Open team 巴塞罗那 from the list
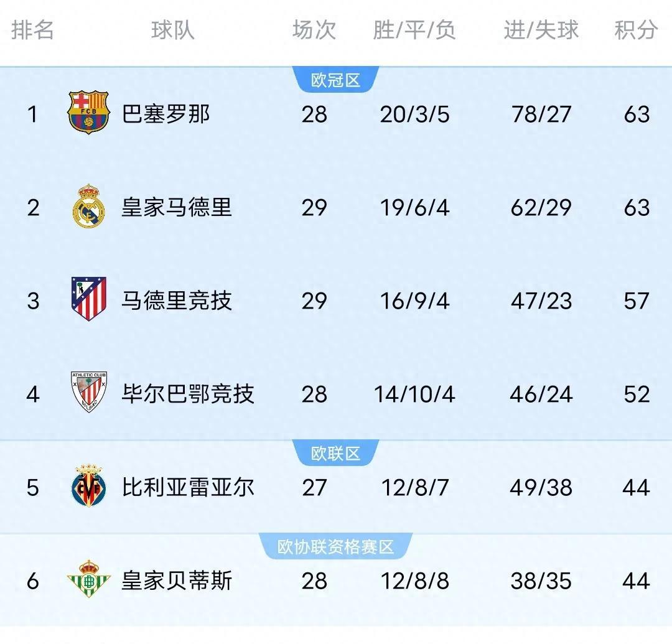 coord(166,114)
